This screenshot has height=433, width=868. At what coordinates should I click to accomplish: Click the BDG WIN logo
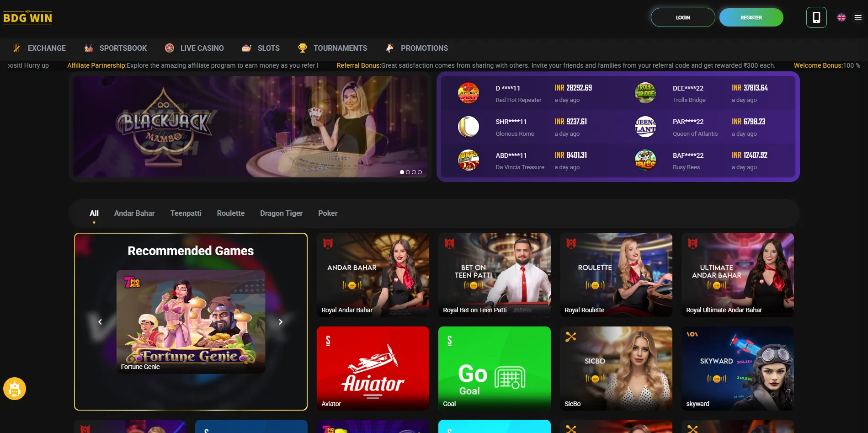(x=27, y=17)
